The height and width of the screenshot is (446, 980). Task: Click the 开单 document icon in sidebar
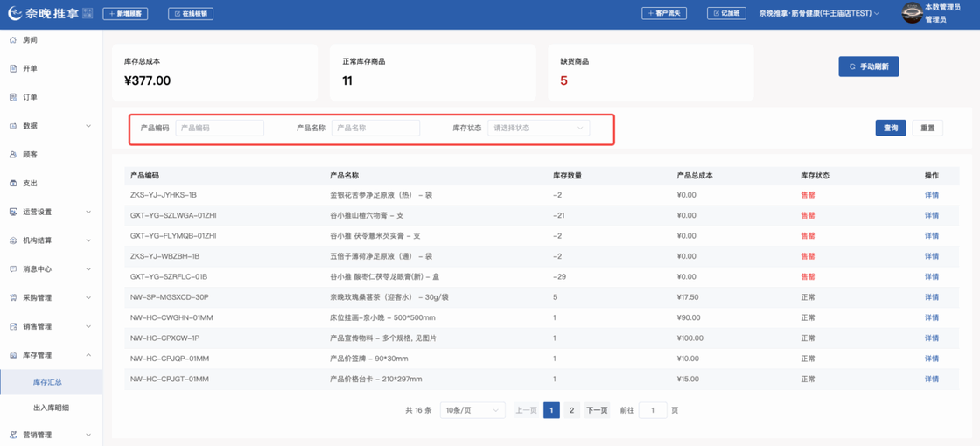(13, 69)
